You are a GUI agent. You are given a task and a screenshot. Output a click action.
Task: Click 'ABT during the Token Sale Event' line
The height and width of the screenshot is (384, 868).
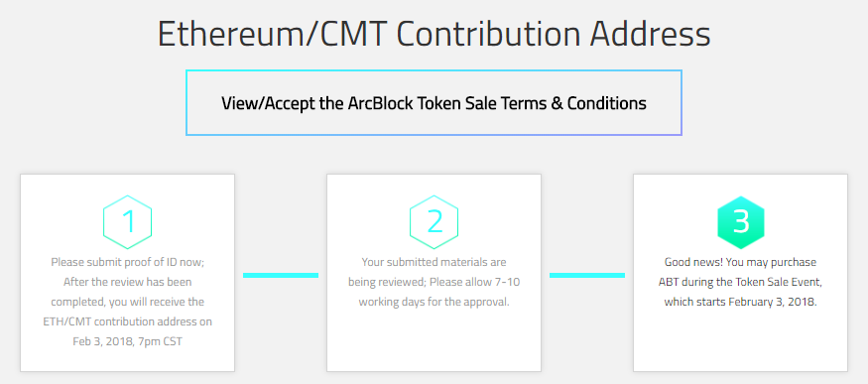[741, 282]
